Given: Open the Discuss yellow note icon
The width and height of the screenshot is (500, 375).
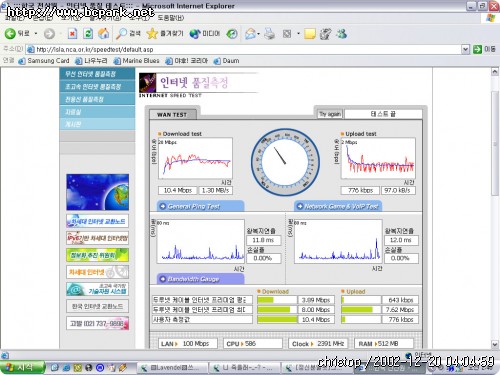Looking at the screenshot, I should tap(310, 33).
